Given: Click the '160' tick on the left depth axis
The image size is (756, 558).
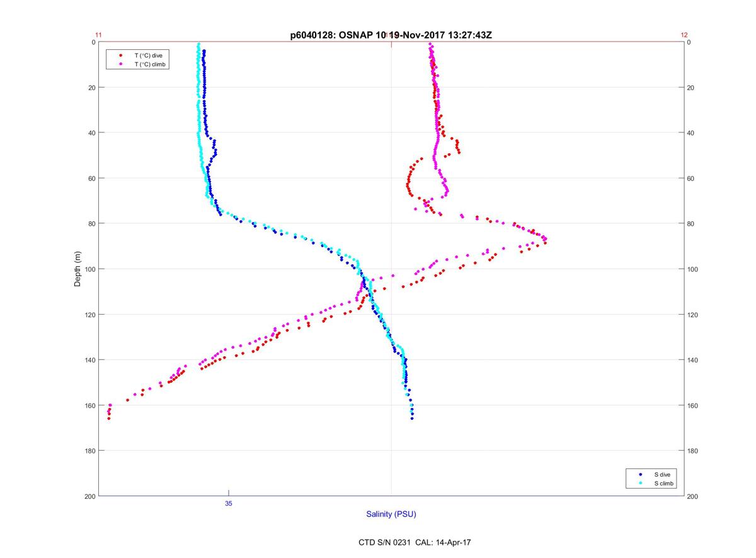Looking at the screenshot, I should [x=89, y=405].
